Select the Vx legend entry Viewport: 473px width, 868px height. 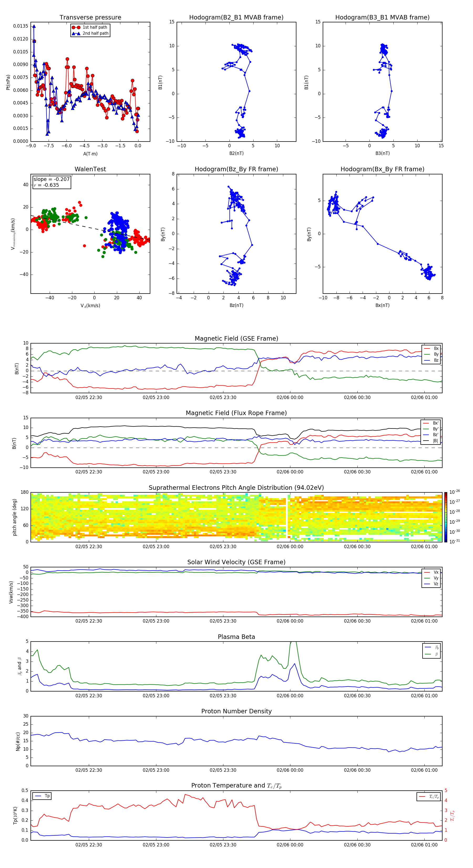click(x=431, y=572)
